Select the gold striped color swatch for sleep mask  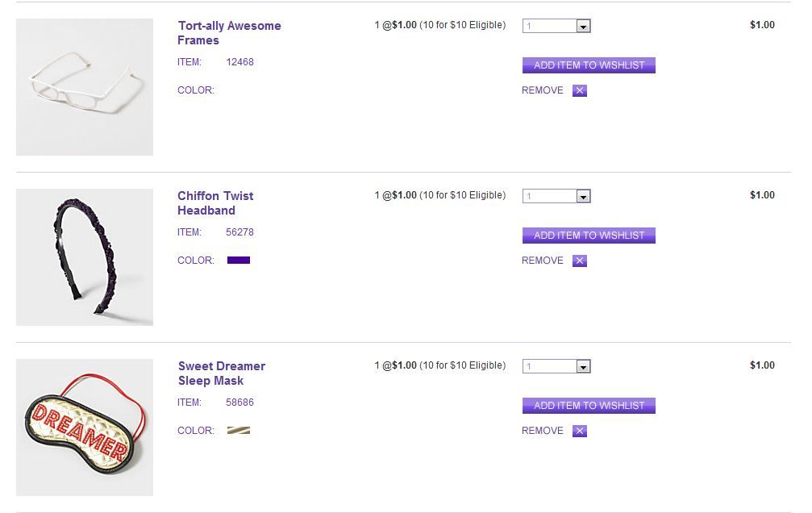point(239,431)
